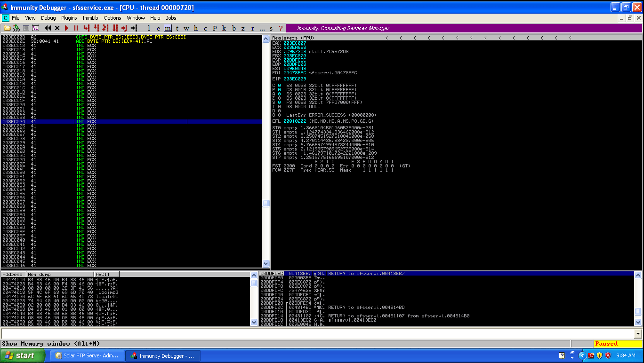Open the Options menu
Image resolution: width=644 pixels, height=363 pixels.
pyautogui.click(x=113, y=18)
